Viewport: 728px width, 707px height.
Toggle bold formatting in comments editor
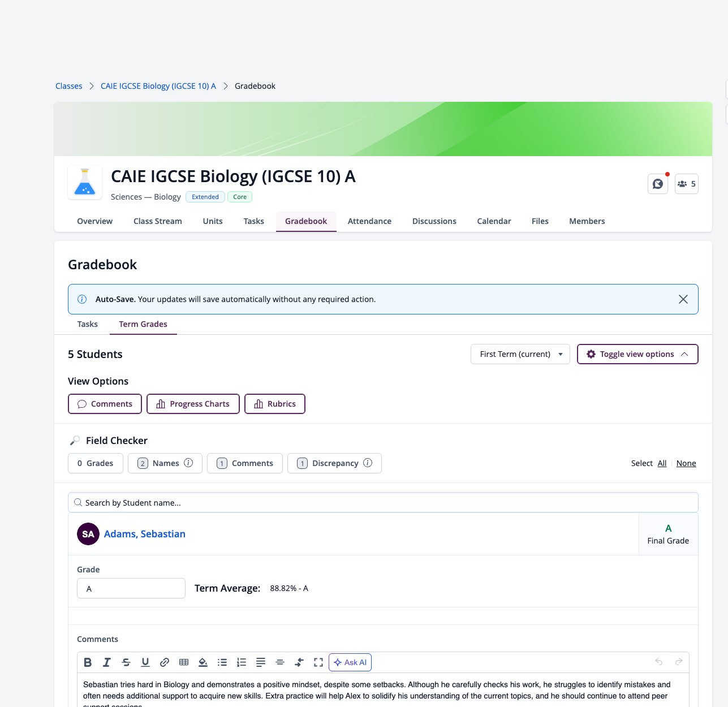(88, 662)
